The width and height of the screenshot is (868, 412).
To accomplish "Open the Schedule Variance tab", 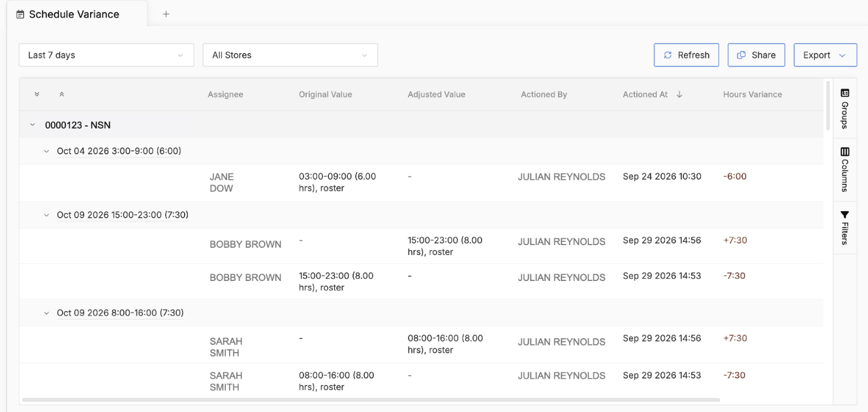I will pyautogui.click(x=77, y=14).
